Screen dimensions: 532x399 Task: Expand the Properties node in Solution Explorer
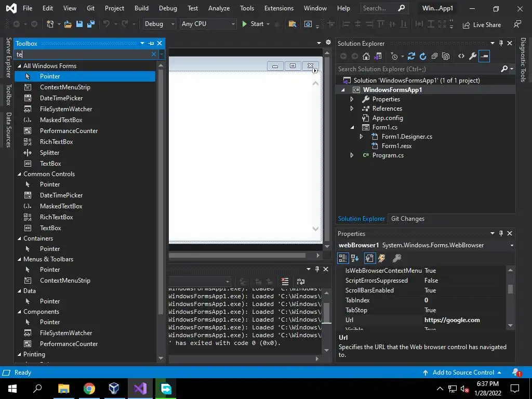(352, 99)
